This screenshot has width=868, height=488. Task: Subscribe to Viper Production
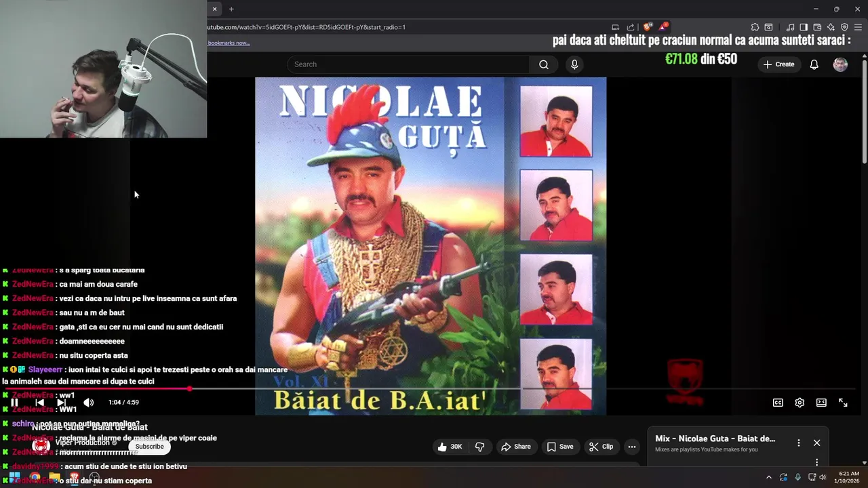(x=149, y=447)
